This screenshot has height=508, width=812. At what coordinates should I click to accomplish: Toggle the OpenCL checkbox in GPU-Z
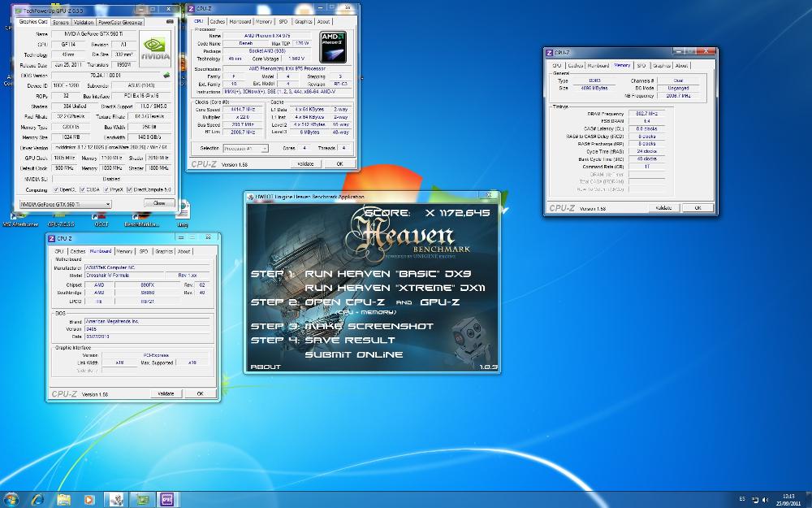56,189
